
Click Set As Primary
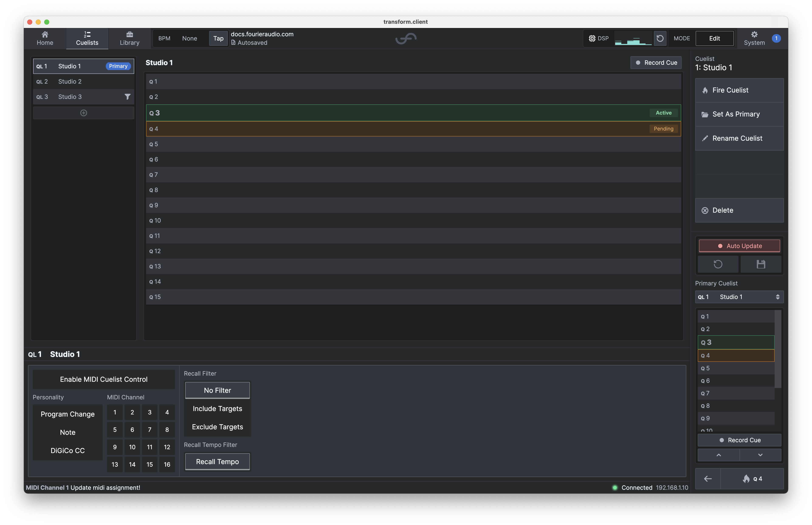pyautogui.click(x=739, y=114)
